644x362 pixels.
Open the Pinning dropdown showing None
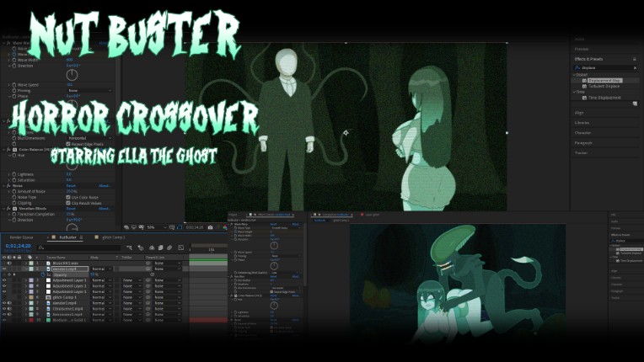tap(89, 91)
